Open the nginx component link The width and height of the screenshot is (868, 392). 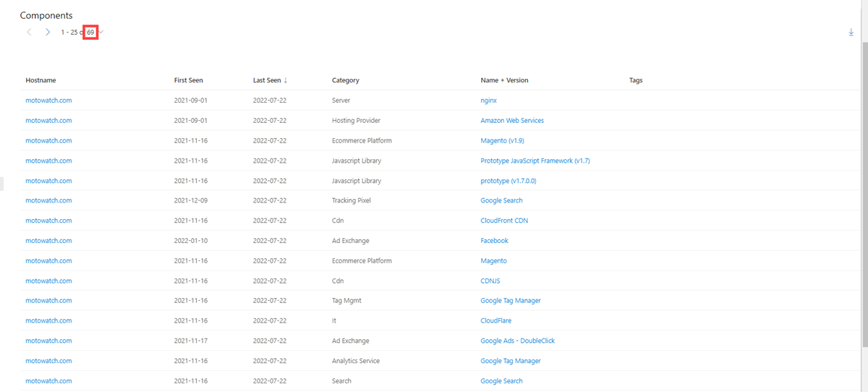489,101
